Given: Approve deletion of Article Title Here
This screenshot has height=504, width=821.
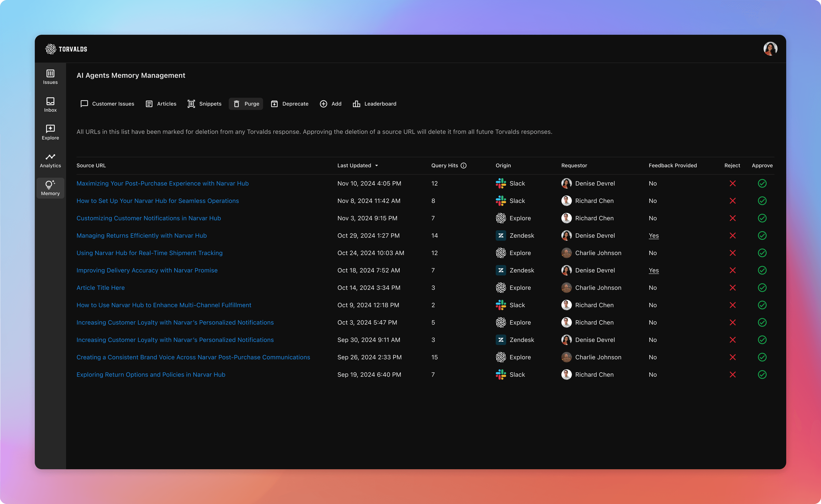Looking at the screenshot, I should pos(762,288).
